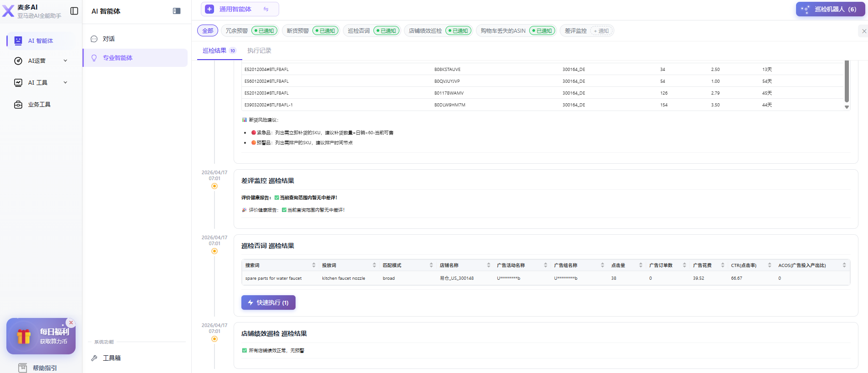Toggle 已通知 status for 断货预警
This screenshot has width=868, height=373.
pos(326,31)
